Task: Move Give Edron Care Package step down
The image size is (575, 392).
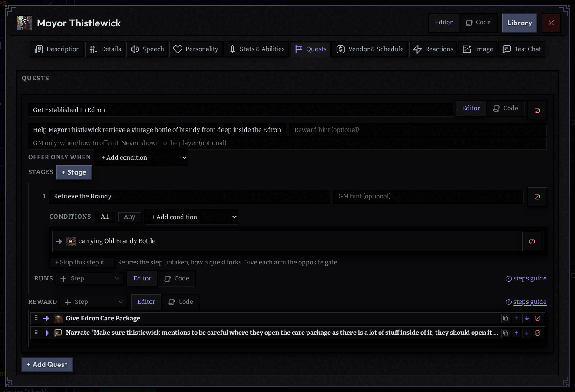Action: coord(527,318)
